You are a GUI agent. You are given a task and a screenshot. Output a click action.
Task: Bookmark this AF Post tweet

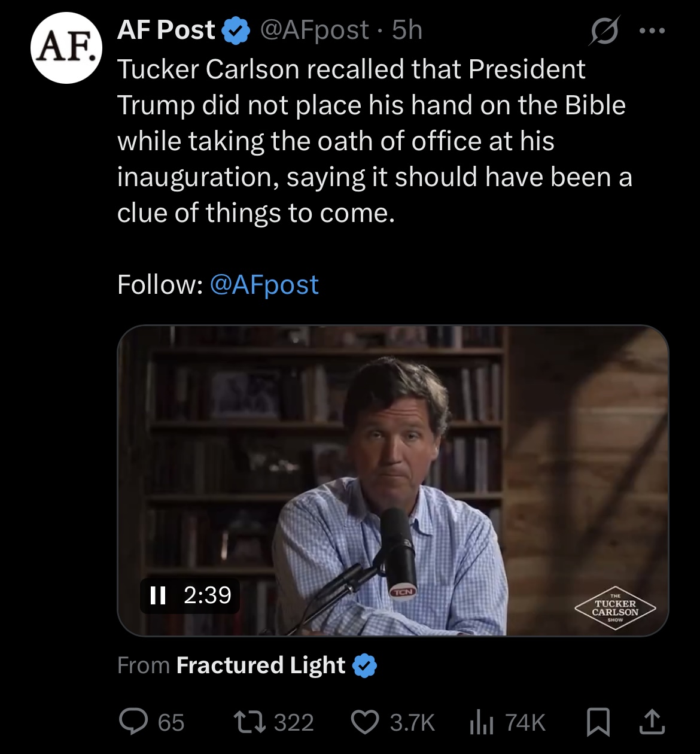tap(598, 722)
